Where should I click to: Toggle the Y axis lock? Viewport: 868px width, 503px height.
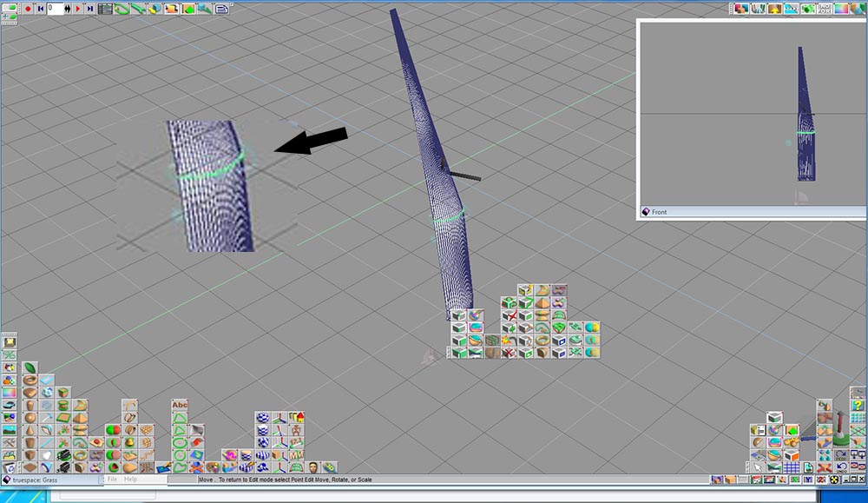pyautogui.click(x=808, y=480)
